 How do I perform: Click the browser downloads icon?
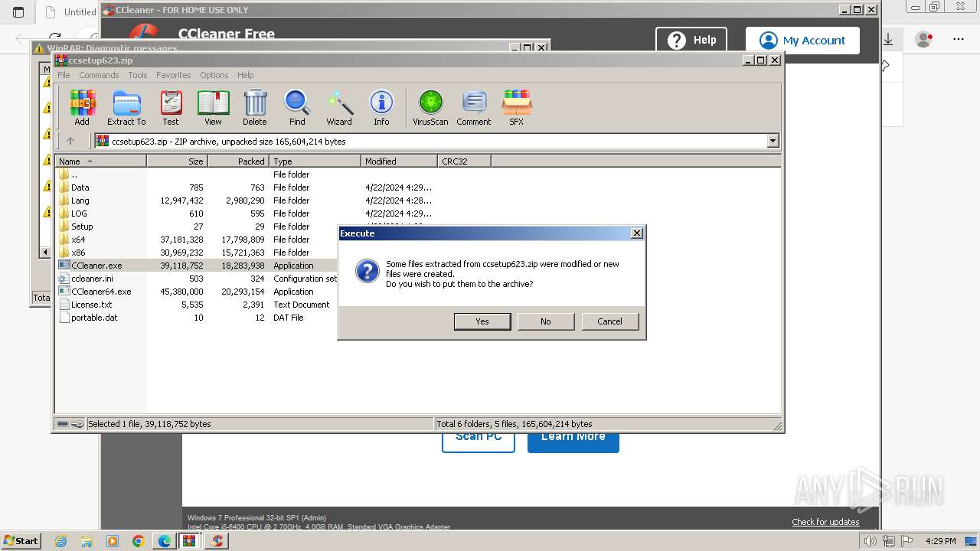coord(888,38)
